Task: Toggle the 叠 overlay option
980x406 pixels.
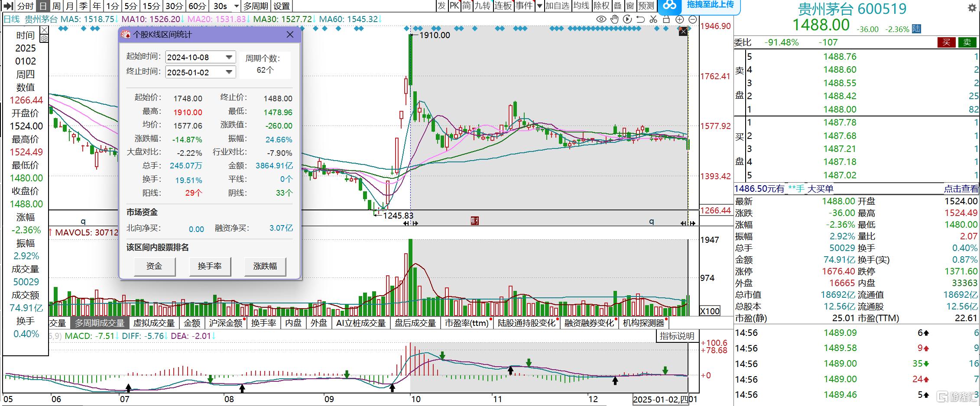Action: point(618,6)
